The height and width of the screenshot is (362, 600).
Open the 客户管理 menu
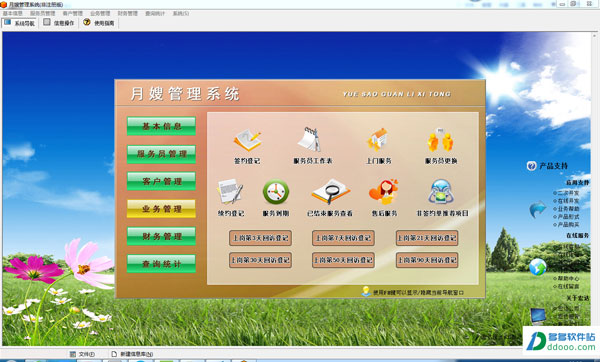[73, 13]
